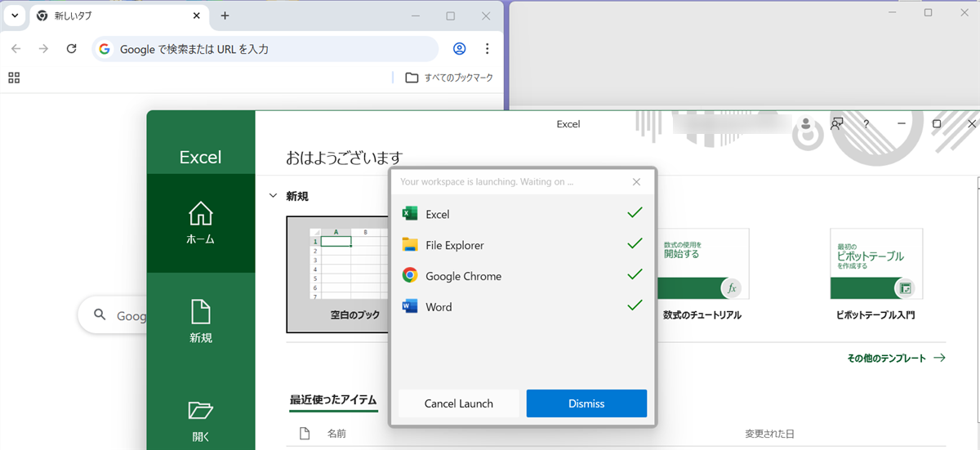Open the 数式のチュートリアル template

(x=702, y=274)
